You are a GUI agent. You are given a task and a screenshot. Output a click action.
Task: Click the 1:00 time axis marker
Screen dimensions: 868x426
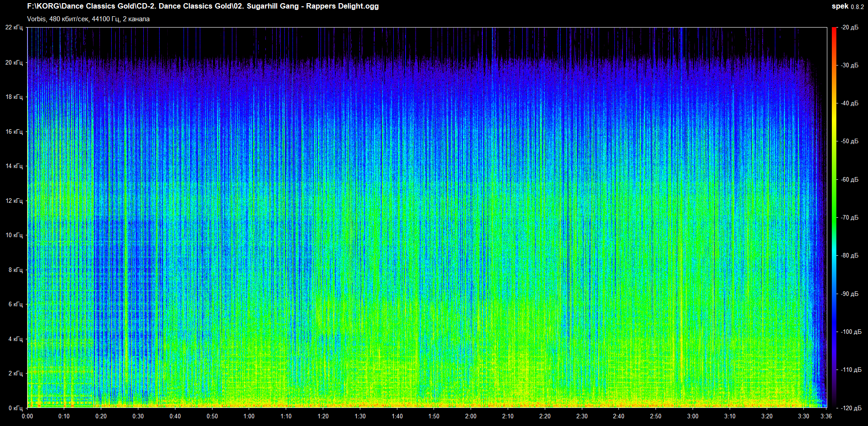[x=249, y=416]
